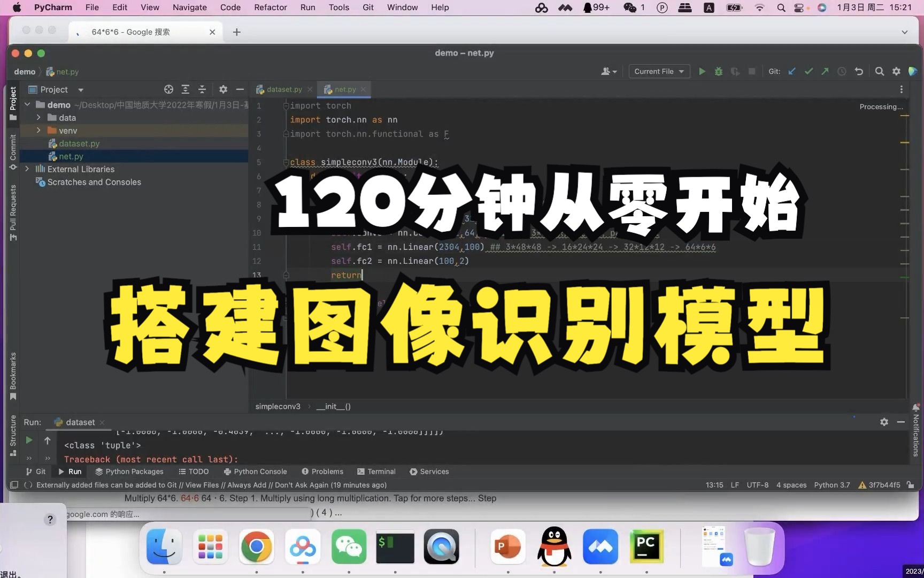Open the Terminal tool tab
Screen dimensions: 924x578
376,471
